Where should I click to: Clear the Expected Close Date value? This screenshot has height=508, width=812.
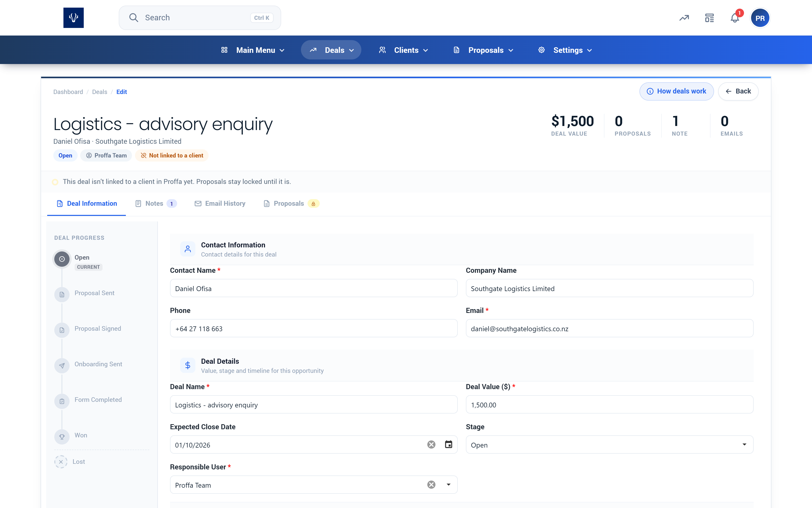coord(431,444)
